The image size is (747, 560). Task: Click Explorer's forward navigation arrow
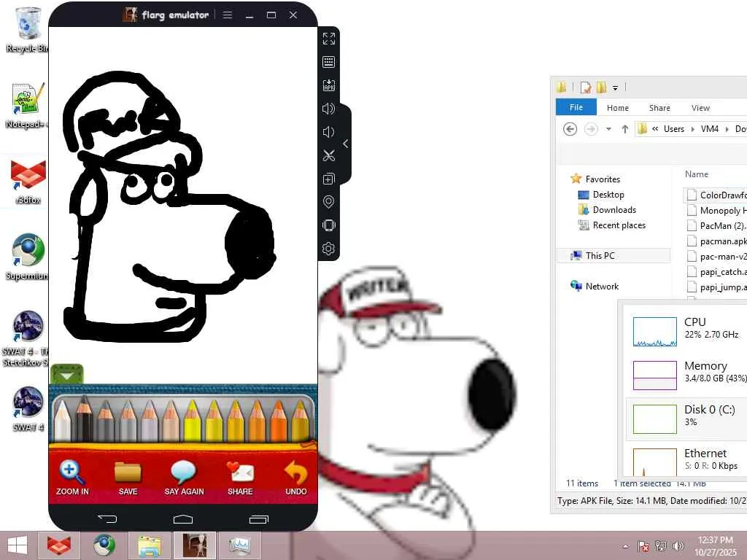pyautogui.click(x=591, y=129)
